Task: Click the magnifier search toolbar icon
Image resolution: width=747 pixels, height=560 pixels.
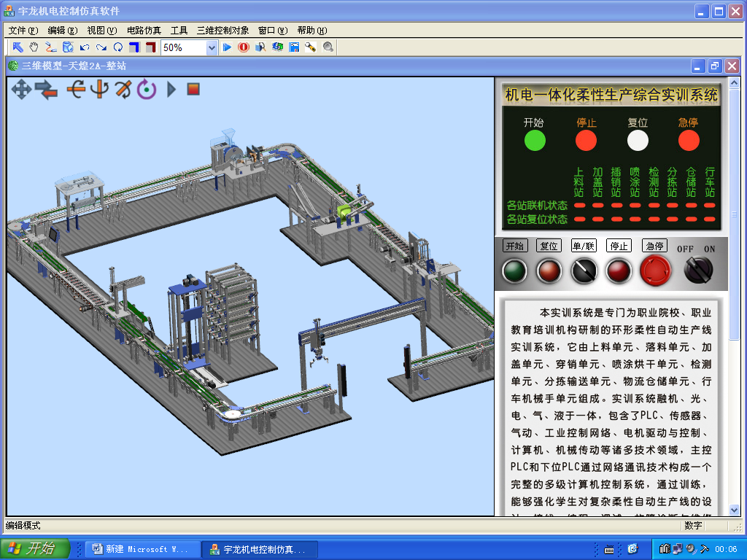Action: tap(328, 47)
